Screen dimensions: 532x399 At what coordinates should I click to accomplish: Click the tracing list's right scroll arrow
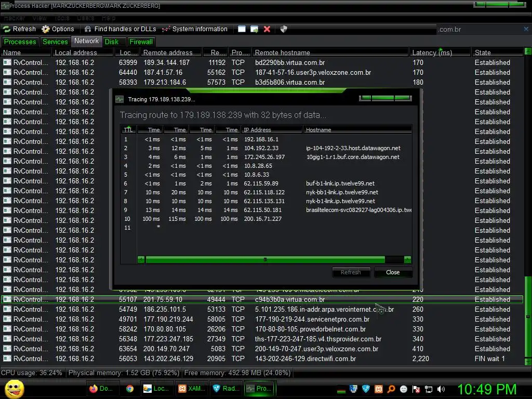click(407, 260)
